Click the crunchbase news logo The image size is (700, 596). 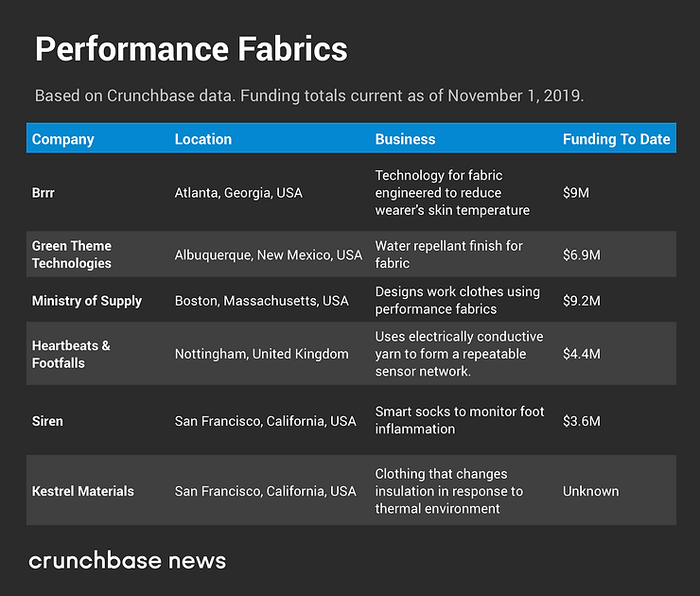pos(128,560)
